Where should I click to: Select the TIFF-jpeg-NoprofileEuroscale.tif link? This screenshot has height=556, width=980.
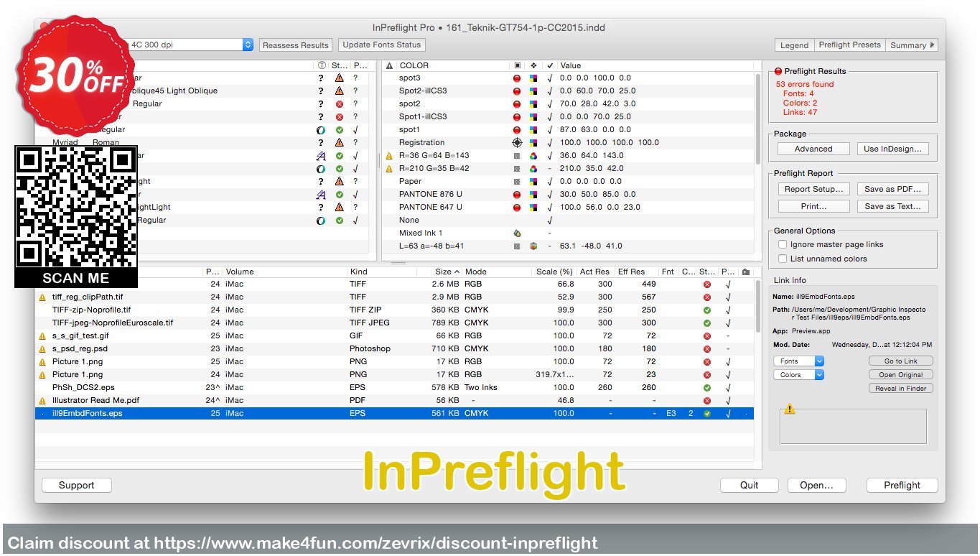(x=113, y=323)
